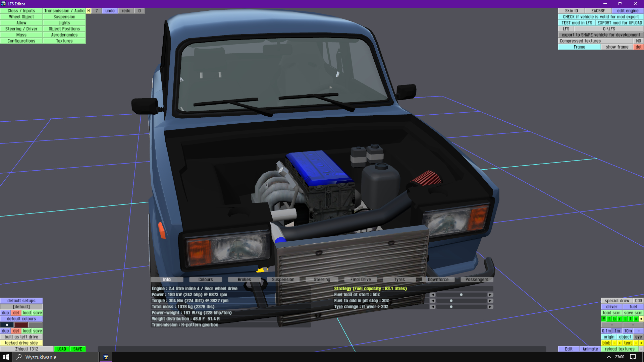The image size is (644, 362).
Task: Click the 't' top view button
Action: pyautogui.click(x=631, y=319)
